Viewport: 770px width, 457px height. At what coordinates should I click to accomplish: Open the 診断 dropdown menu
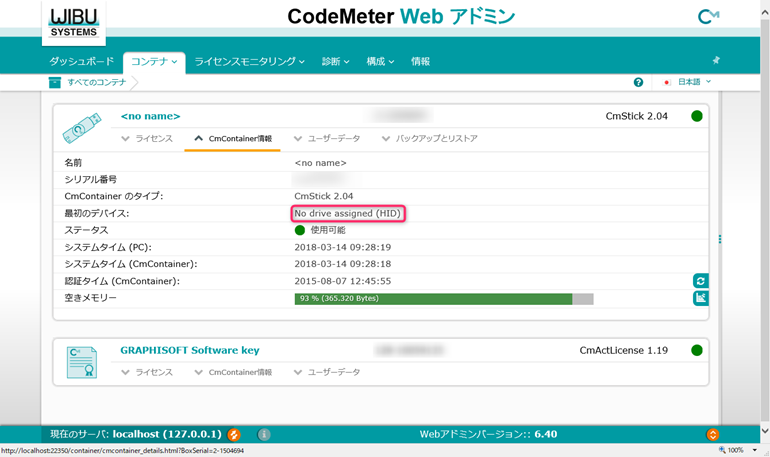click(x=335, y=61)
